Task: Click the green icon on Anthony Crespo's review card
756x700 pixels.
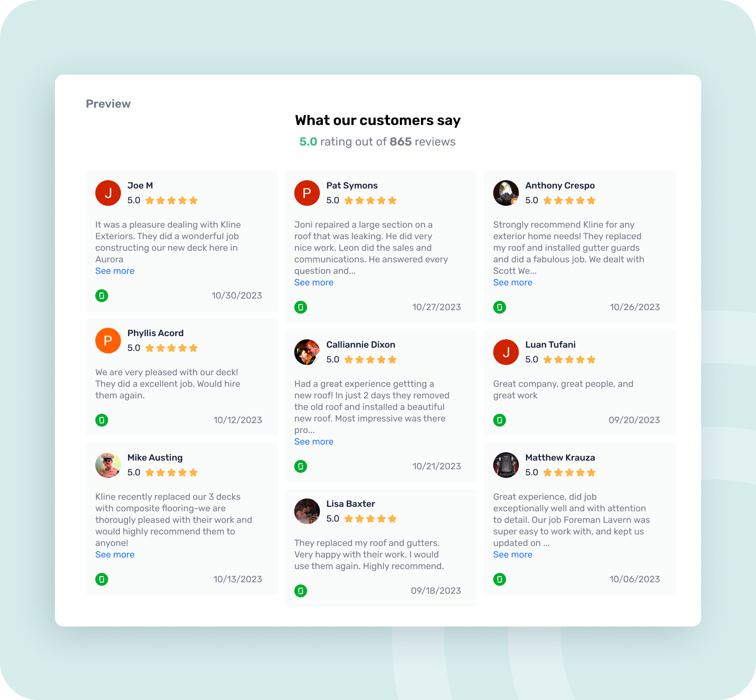Action: 500,307
